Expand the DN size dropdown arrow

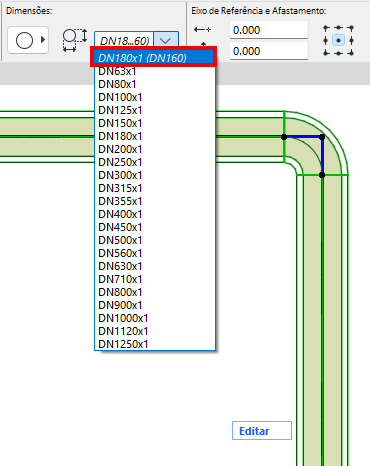[x=166, y=41]
